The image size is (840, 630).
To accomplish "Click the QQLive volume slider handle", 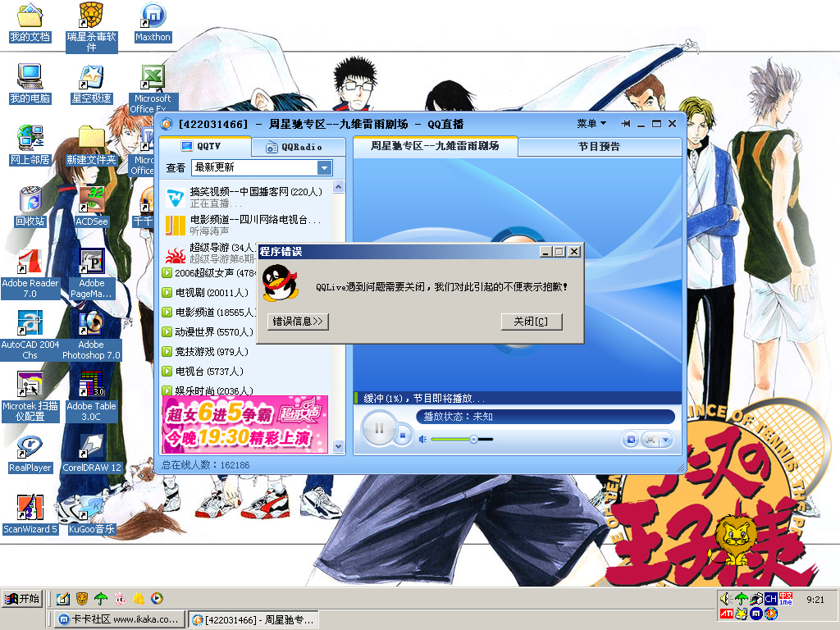I will point(473,440).
